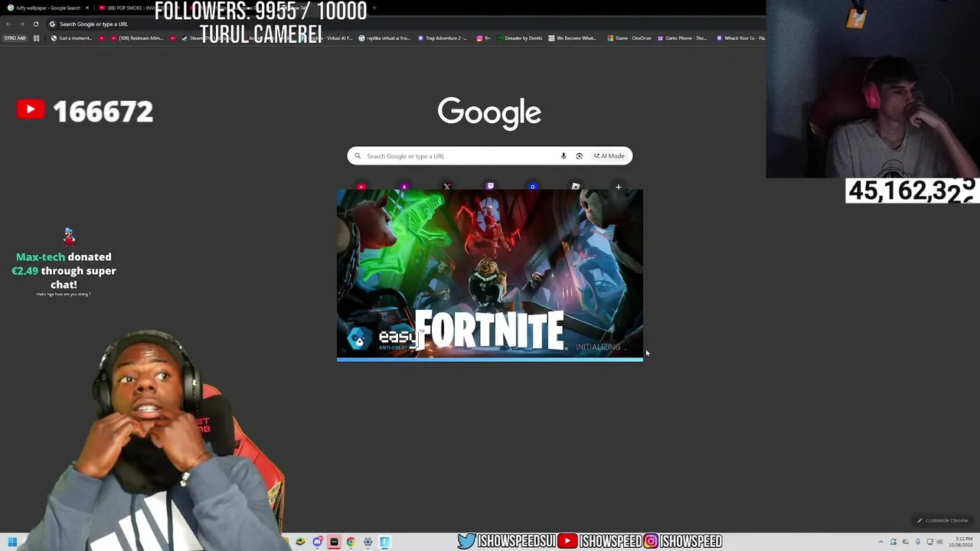Click the Customize Chrome button

click(x=942, y=520)
